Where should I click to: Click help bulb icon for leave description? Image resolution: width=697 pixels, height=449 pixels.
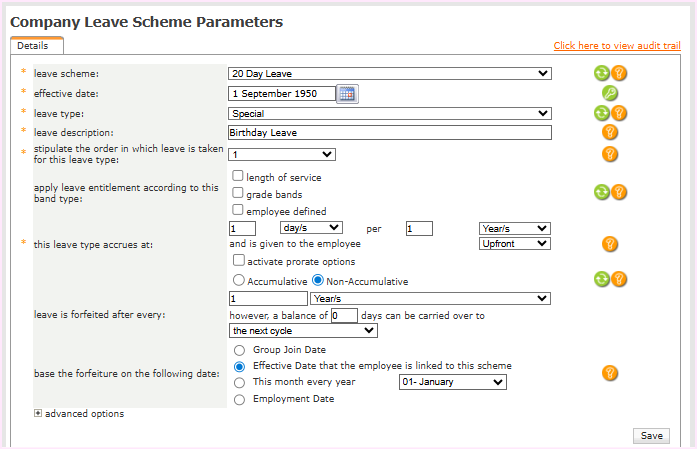609,132
